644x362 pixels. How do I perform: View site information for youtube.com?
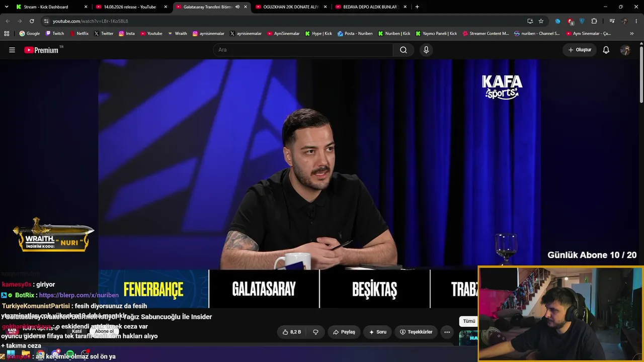pyautogui.click(x=46, y=21)
